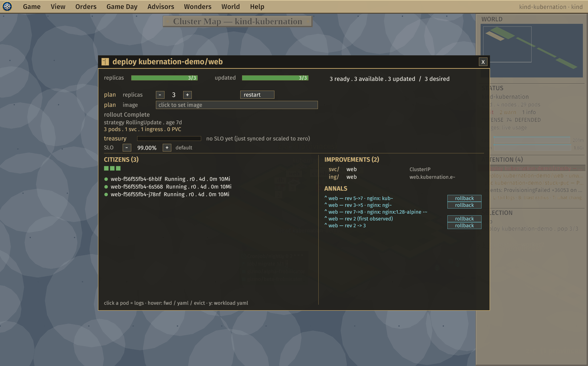Expand the rev 7->8 annals entry caret

pyautogui.click(x=326, y=211)
